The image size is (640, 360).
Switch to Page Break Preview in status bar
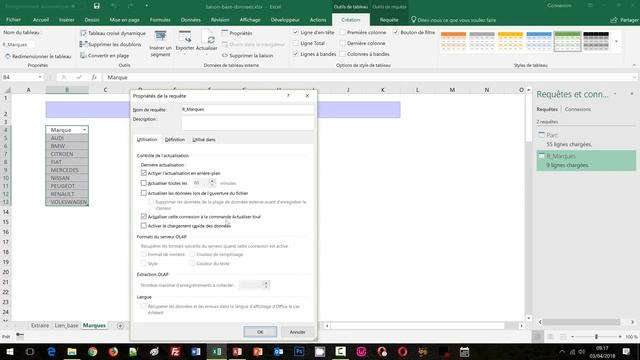coord(563,337)
